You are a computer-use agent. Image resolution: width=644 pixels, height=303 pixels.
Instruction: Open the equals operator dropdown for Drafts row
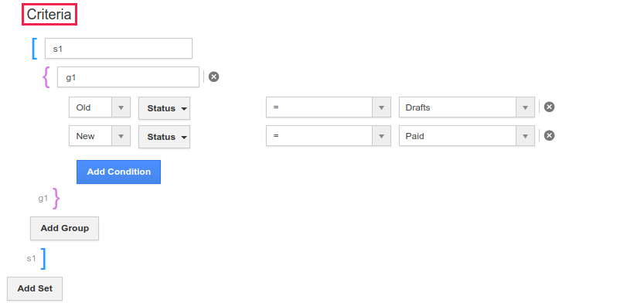[328, 107]
